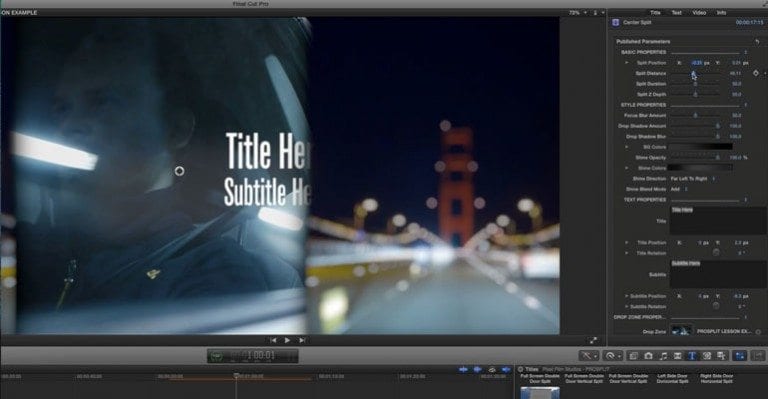The width and height of the screenshot is (768, 399).
Task: Click the Shine Opacity slider
Action: tap(696, 158)
